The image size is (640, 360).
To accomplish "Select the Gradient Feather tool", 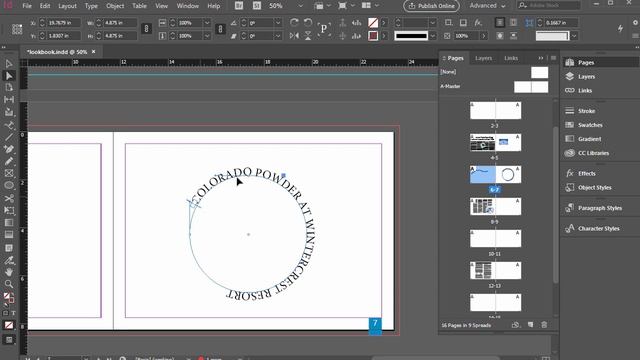I will click(9, 235).
